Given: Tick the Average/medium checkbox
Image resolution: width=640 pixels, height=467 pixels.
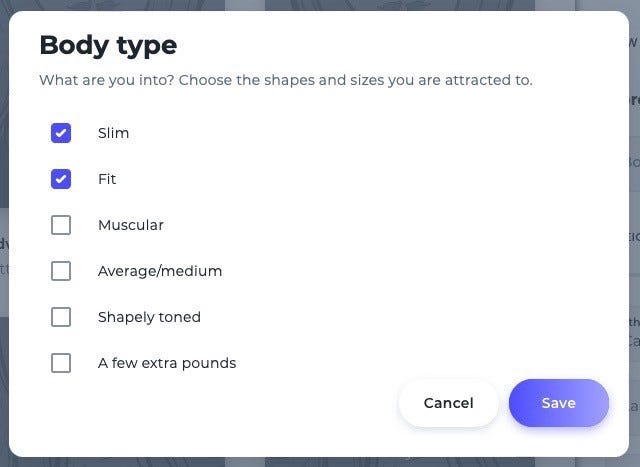Looking at the screenshot, I should point(61,271).
